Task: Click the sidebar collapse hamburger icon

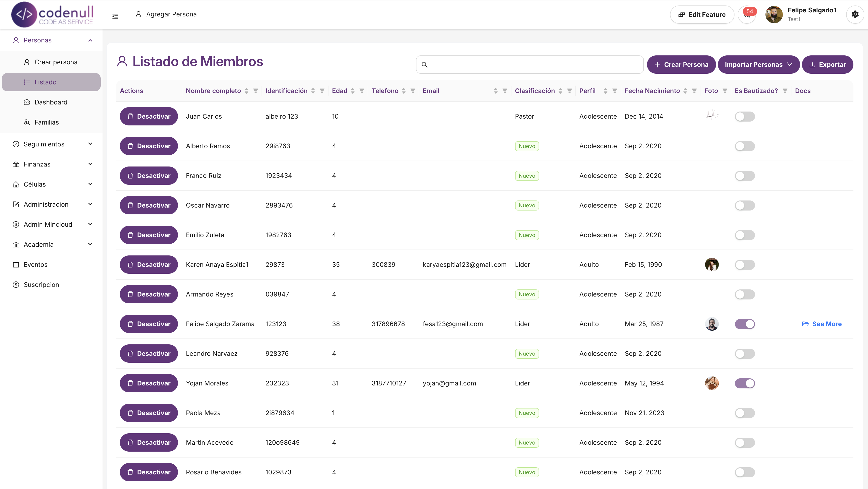Action: click(115, 16)
